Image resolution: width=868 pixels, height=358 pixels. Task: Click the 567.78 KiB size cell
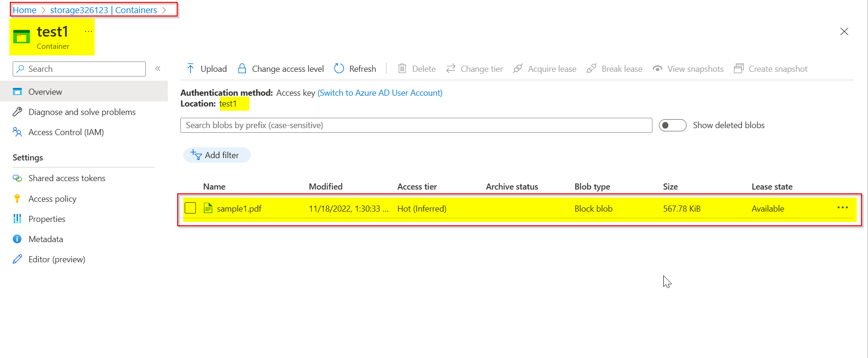click(682, 208)
